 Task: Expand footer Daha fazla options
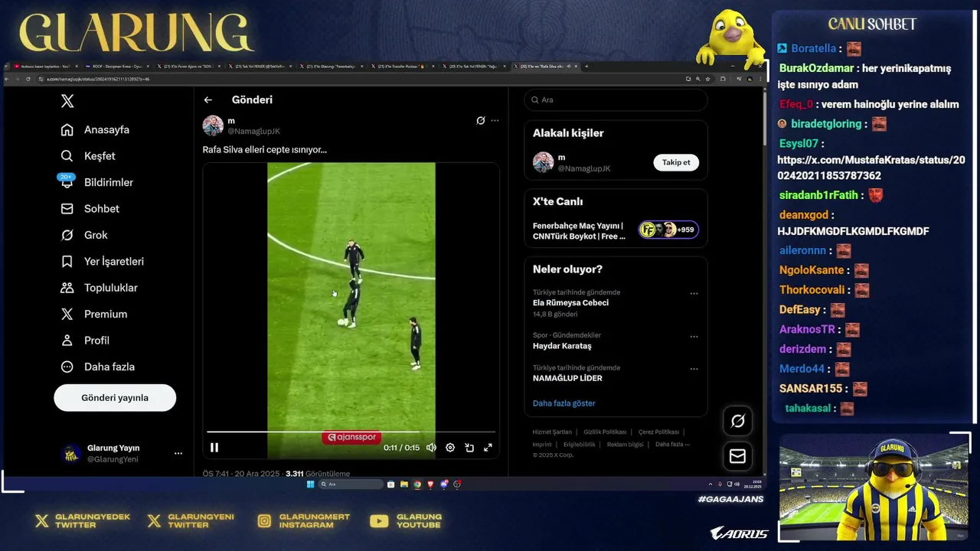(x=672, y=444)
